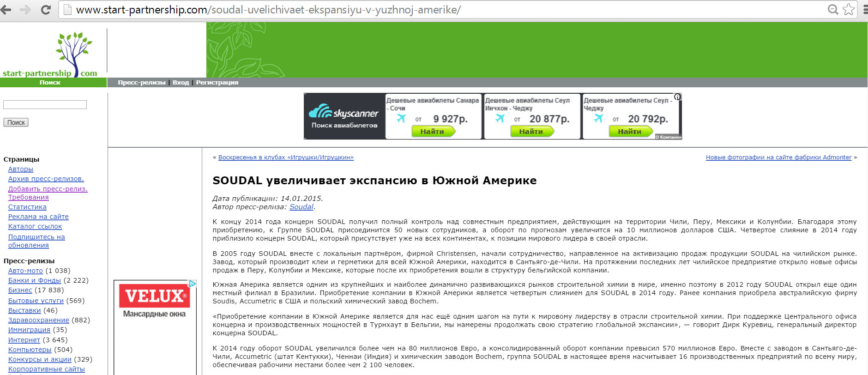Open Каталог ссылок link

(35, 226)
